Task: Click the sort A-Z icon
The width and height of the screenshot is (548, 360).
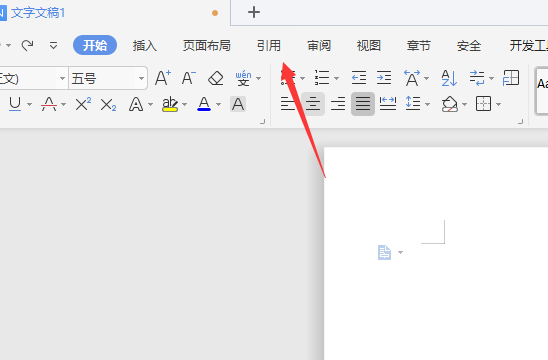Action: 449,78
